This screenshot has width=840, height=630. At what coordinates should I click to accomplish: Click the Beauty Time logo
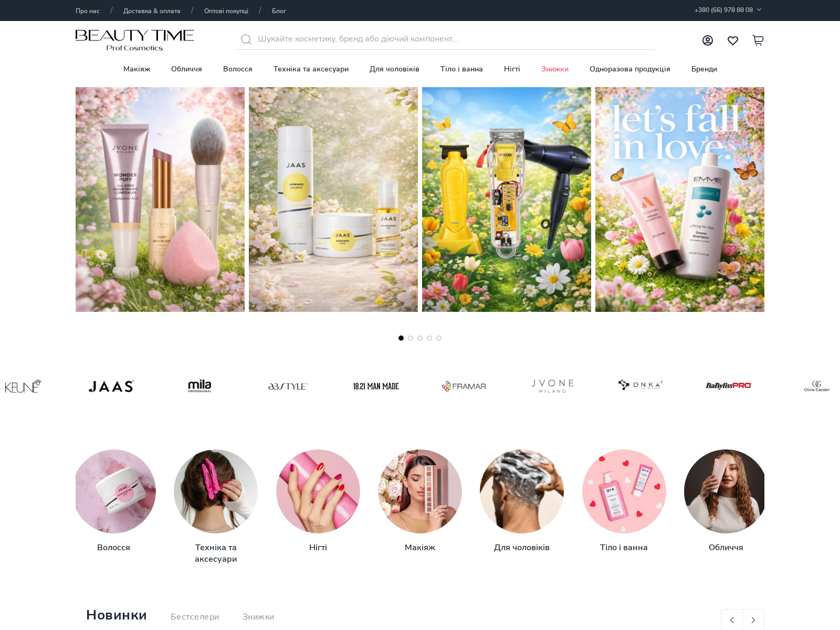[x=135, y=40]
